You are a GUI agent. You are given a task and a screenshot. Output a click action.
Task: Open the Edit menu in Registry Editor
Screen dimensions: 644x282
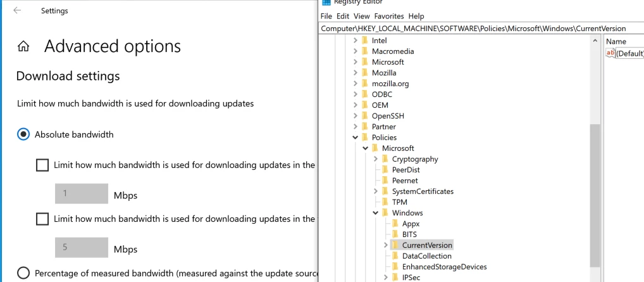click(342, 16)
